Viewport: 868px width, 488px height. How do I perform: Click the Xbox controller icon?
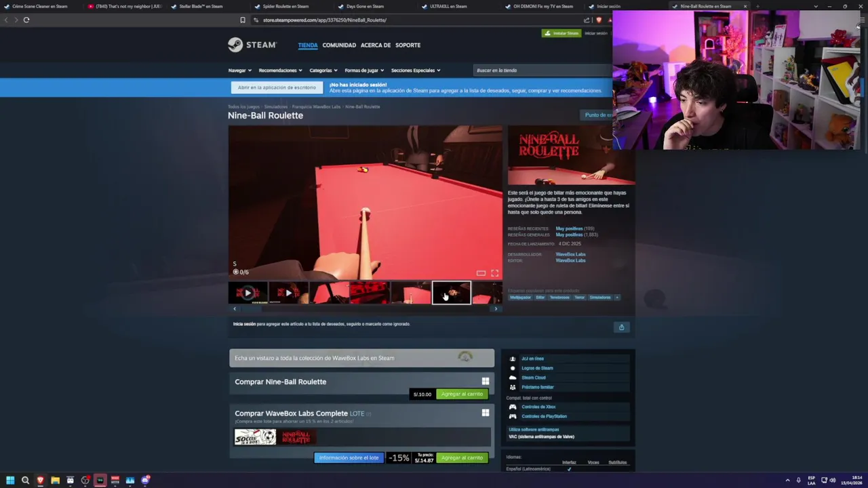pyautogui.click(x=513, y=407)
